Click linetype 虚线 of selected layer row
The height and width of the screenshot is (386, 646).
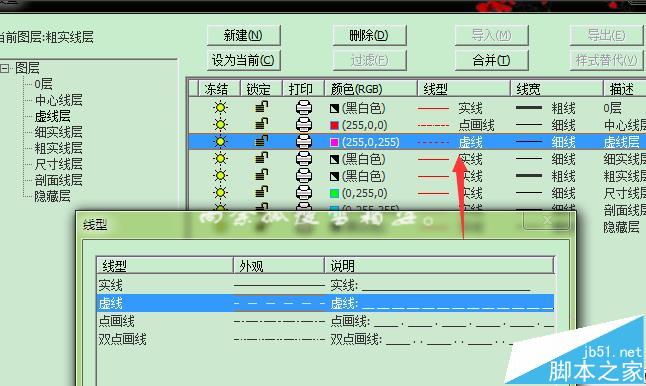click(x=470, y=142)
